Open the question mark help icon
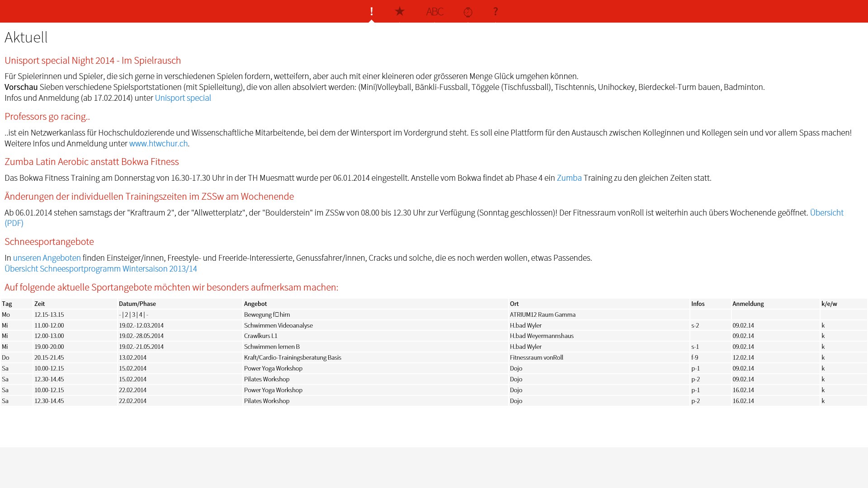The image size is (868, 488). [x=495, y=11]
